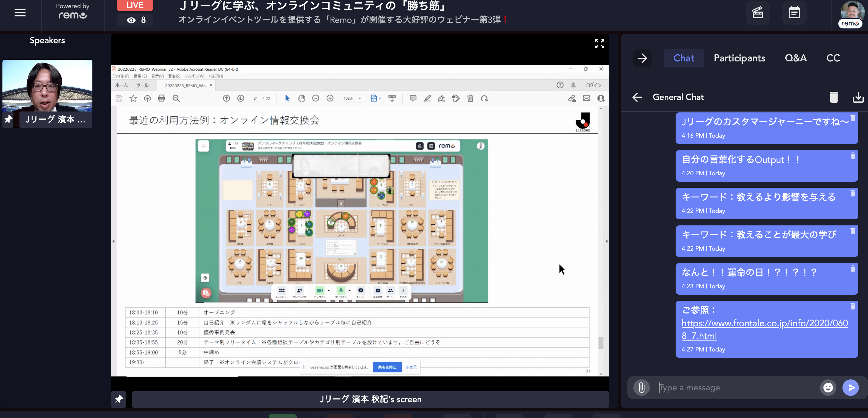Rotate the PDF page
The height and width of the screenshot is (418, 868).
point(484,98)
